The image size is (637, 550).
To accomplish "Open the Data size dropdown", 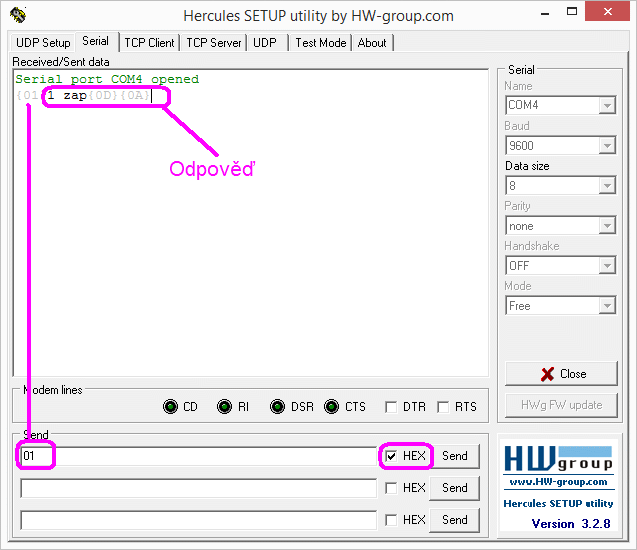I will pyautogui.click(x=561, y=186).
